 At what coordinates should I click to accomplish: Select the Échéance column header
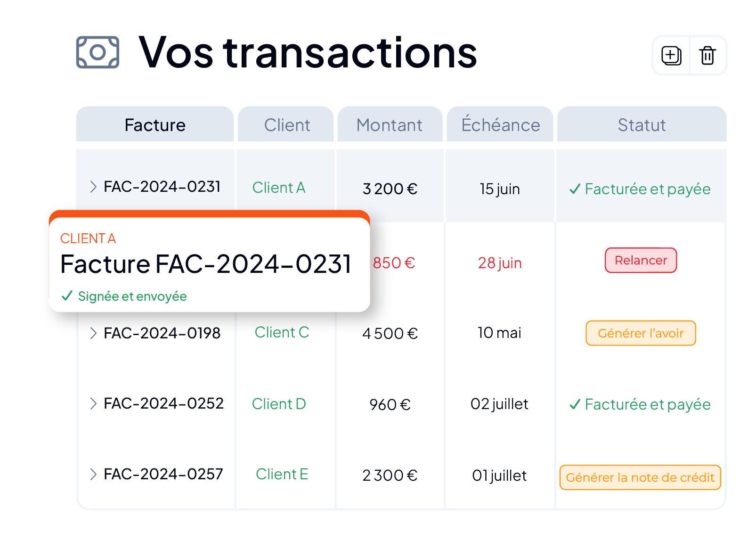pos(500,124)
